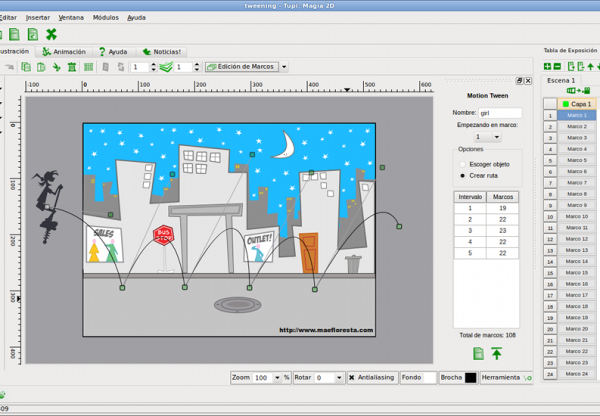Screen dimensions: 600x416
Task: Click the paste frame icon
Action: [41, 67]
